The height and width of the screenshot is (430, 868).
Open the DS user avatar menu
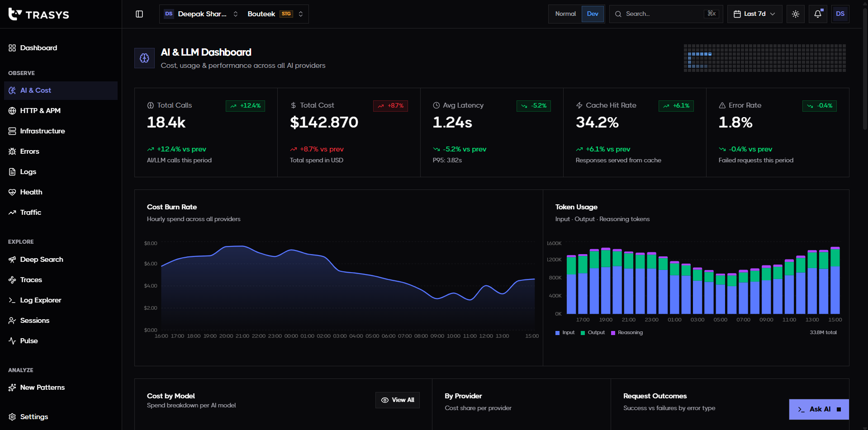[840, 14]
